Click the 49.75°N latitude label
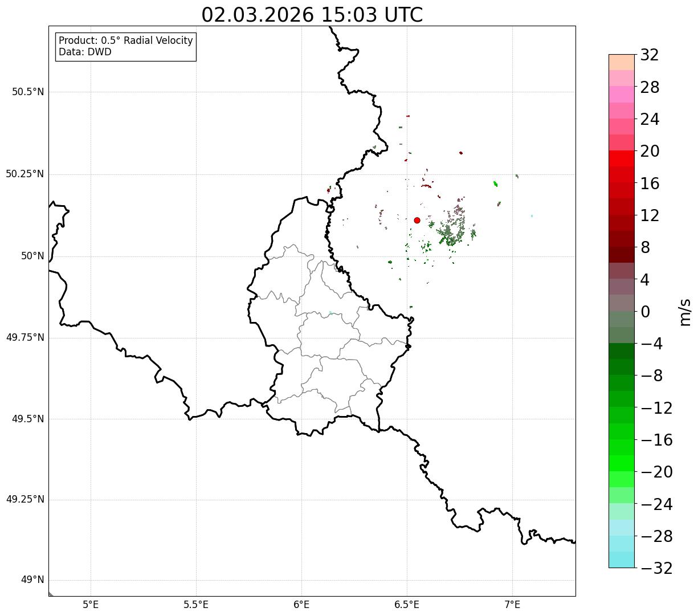This screenshot has width=698, height=616. (25, 337)
